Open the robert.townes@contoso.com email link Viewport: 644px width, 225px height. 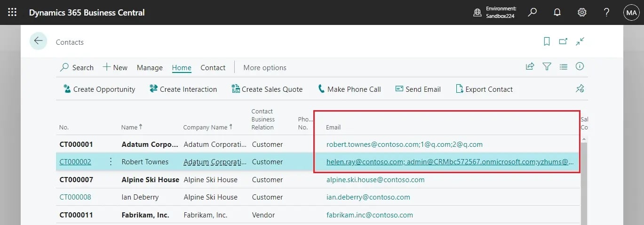point(405,144)
